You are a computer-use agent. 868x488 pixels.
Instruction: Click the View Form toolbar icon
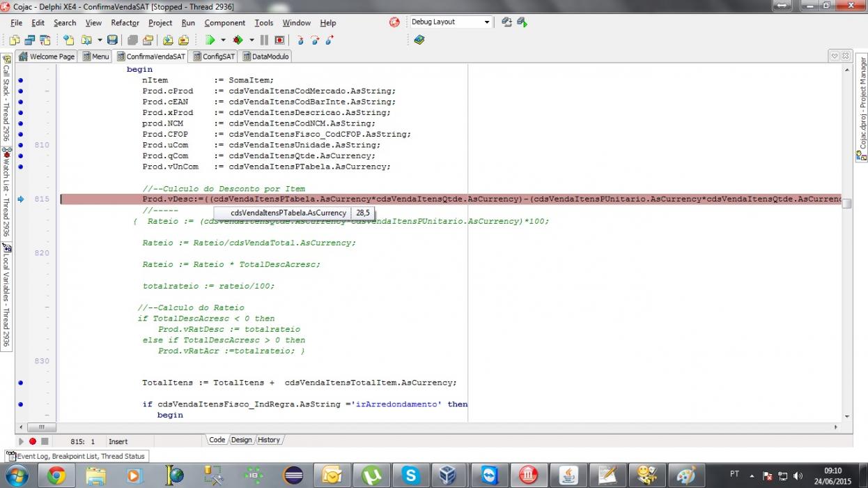pos(30,40)
